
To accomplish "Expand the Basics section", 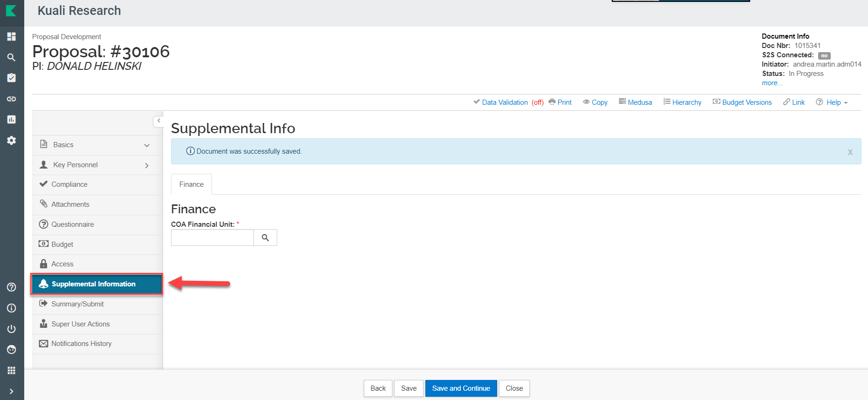I will [97, 145].
